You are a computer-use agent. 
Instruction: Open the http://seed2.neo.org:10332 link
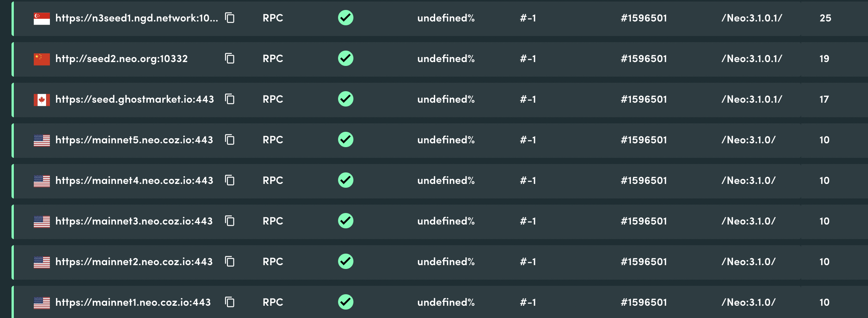point(122,59)
